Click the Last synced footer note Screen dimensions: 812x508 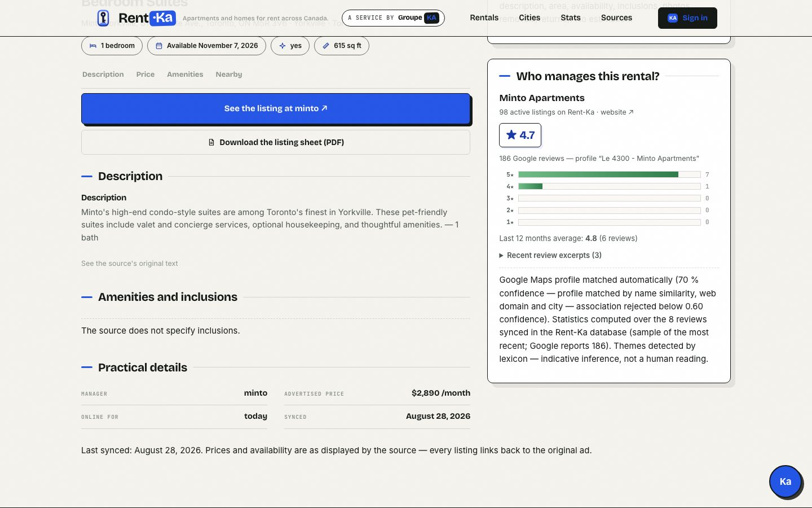click(337, 450)
